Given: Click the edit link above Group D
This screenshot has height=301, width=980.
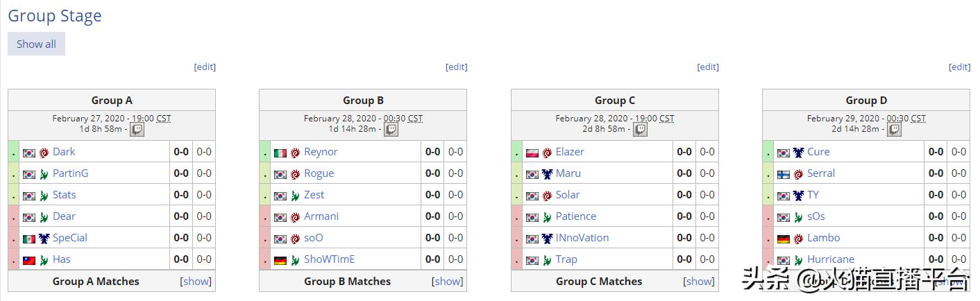Looking at the screenshot, I should coord(959,67).
